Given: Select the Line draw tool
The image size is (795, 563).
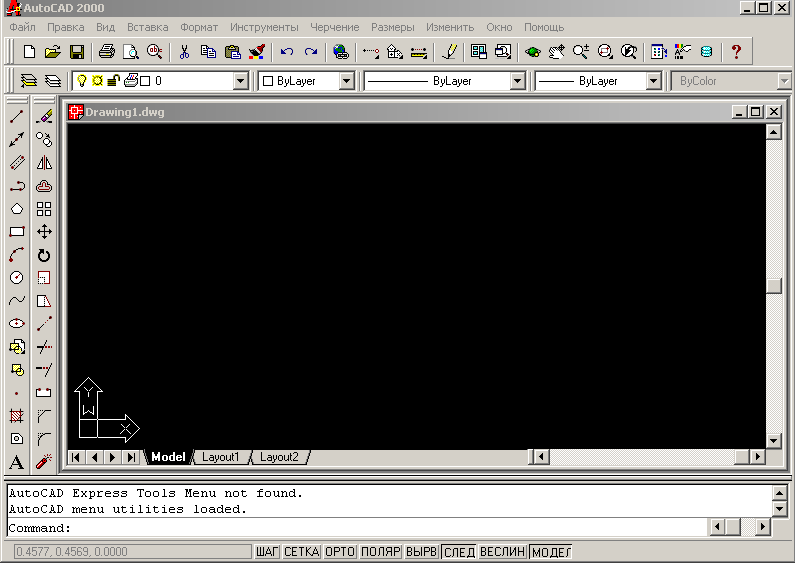Looking at the screenshot, I should pos(17,117).
